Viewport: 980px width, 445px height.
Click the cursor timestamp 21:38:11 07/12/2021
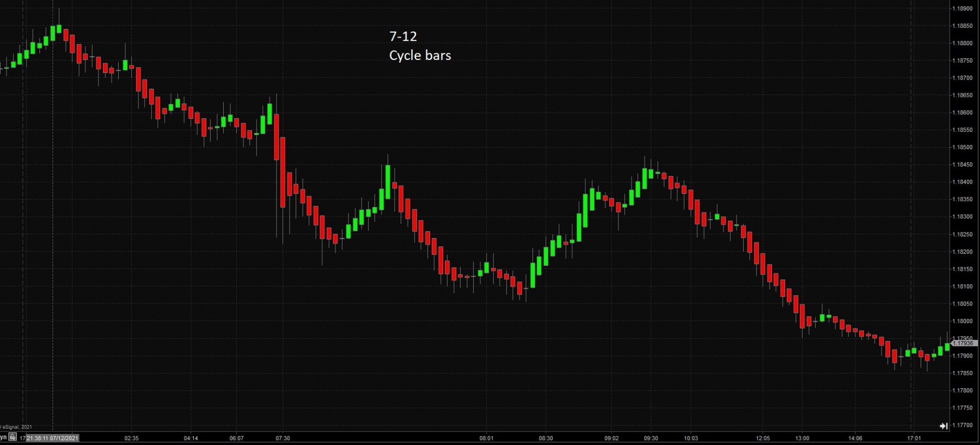(52, 438)
